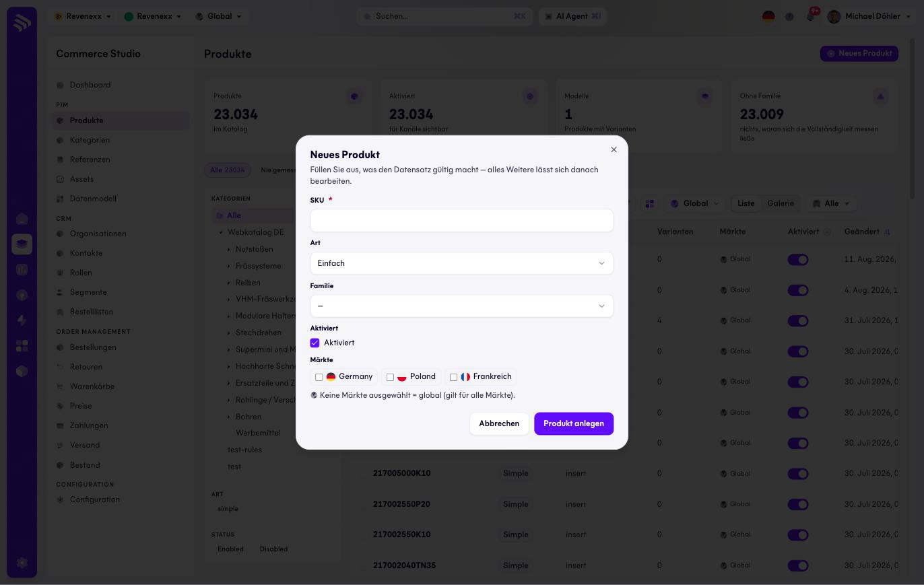Screen dimensions: 924x585
Task: Click the Abbrechen button
Action: point(499,423)
